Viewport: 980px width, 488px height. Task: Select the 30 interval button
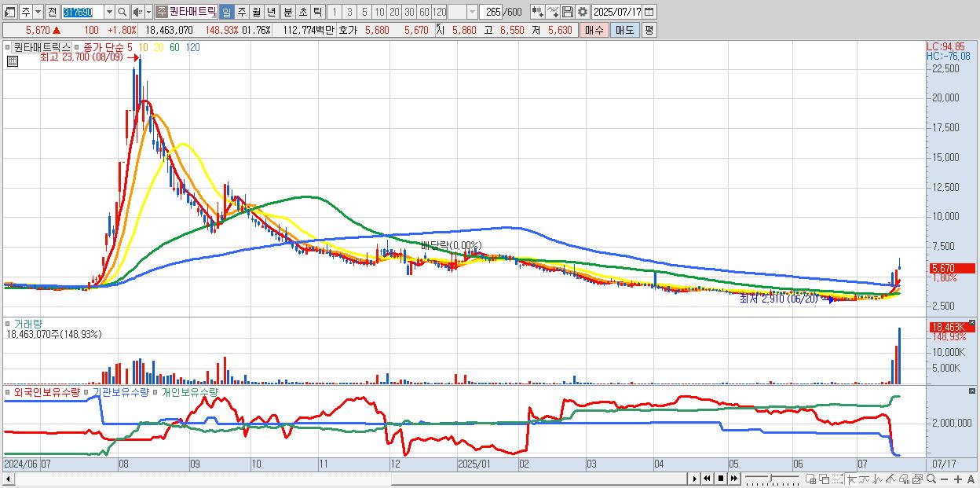click(409, 13)
